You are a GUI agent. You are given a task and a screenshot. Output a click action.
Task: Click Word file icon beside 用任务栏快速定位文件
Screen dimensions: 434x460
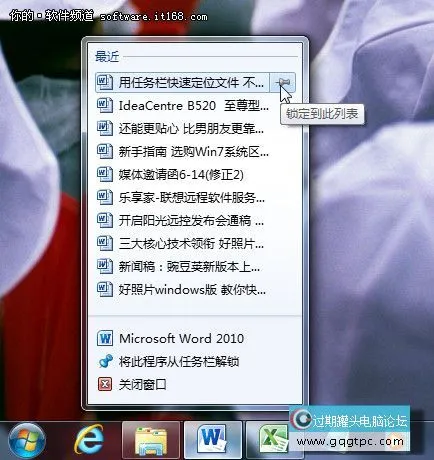pyautogui.click(x=105, y=82)
